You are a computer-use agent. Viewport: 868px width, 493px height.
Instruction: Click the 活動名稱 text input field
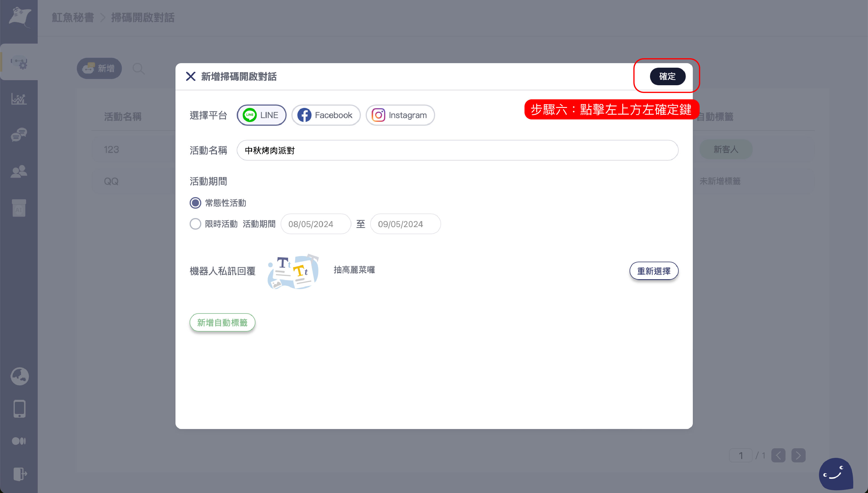[457, 150]
